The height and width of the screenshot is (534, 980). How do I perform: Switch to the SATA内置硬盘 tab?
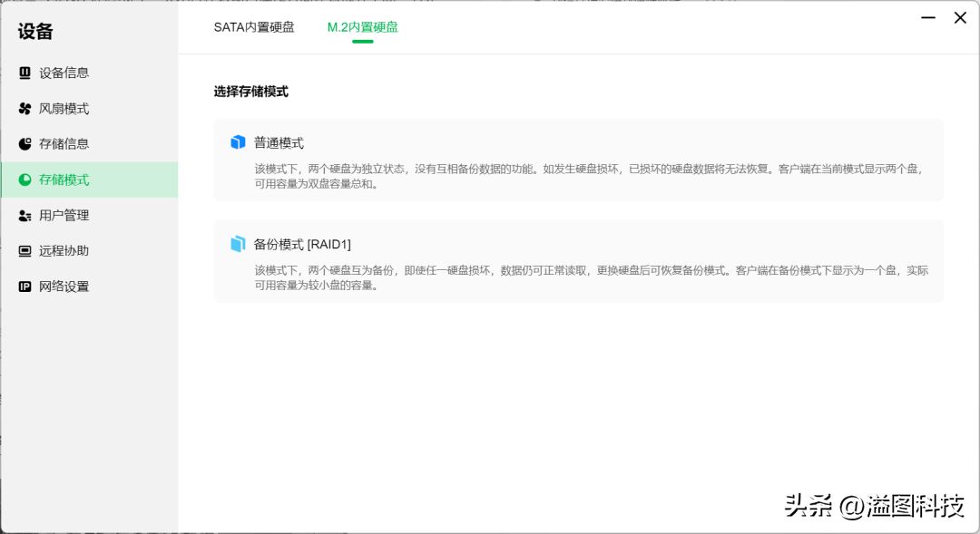tap(254, 27)
